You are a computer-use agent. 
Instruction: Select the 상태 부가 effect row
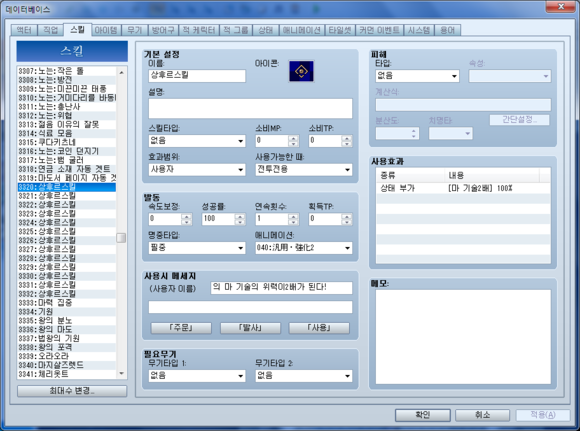pos(463,188)
